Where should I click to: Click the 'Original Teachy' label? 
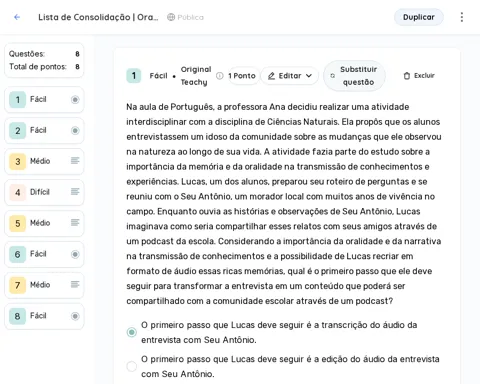(196, 76)
